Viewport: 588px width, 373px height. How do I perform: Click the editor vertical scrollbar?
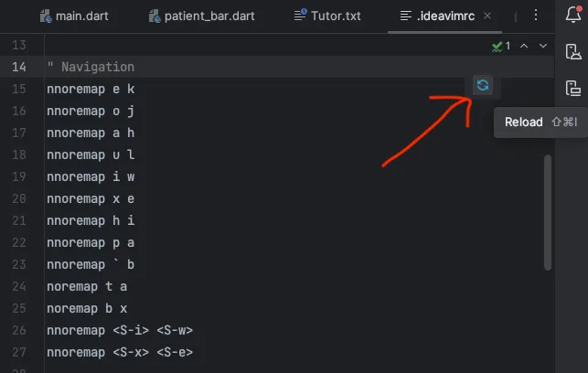[x=548, y=210]
